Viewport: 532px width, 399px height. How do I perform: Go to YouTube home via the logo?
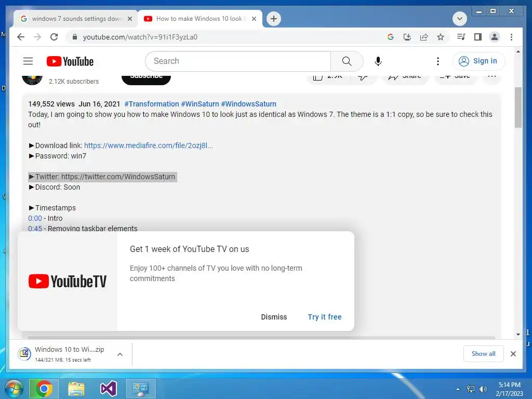tap(70, 61)
